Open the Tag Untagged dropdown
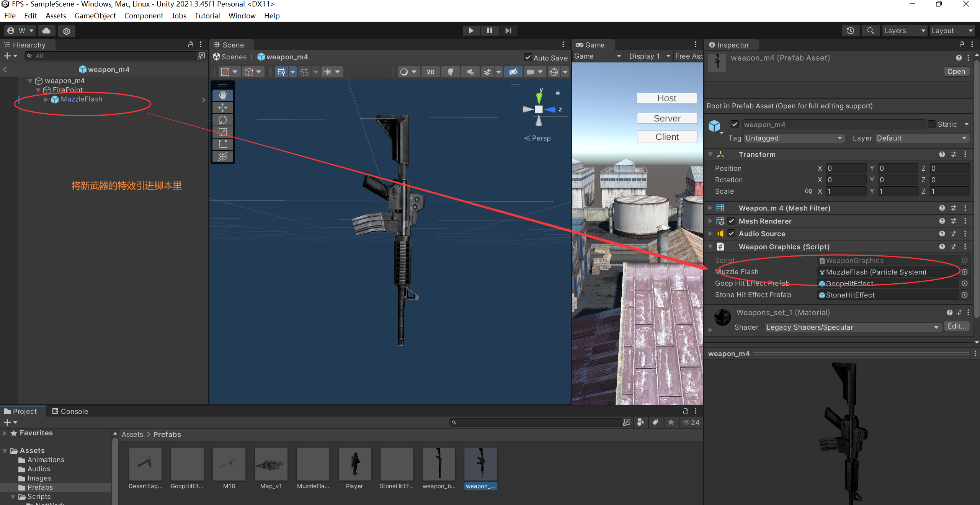 coord(794,138)
